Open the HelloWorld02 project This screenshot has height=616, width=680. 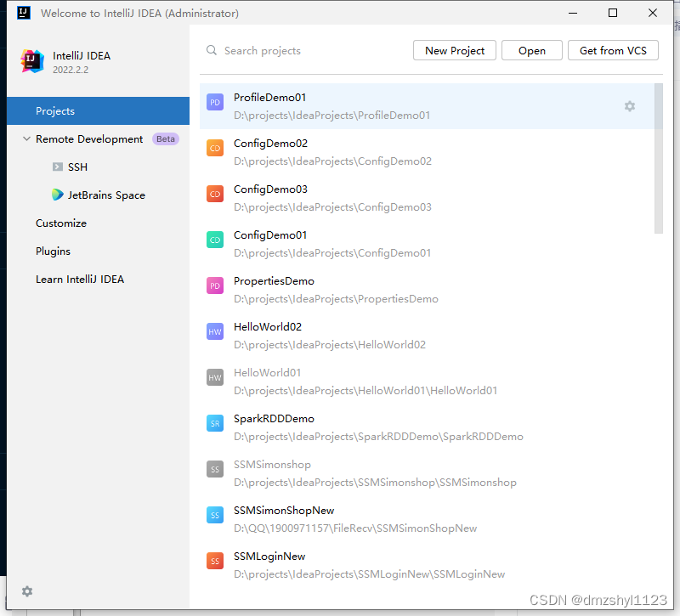click(x=427, y=336)
